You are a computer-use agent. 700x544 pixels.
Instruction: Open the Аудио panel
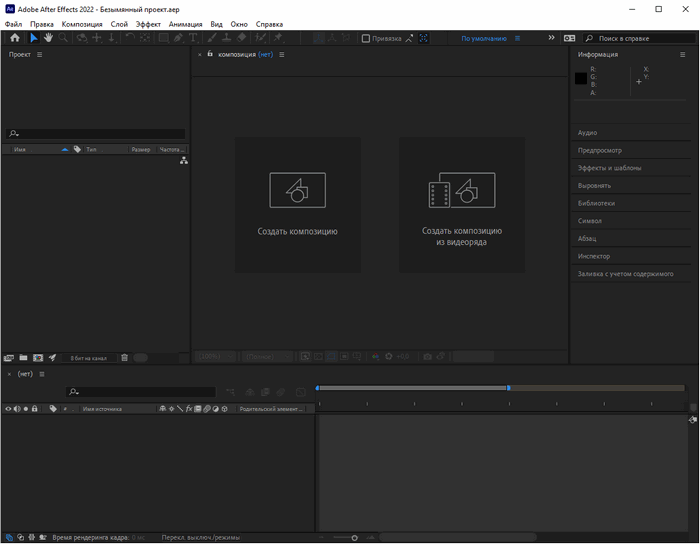tap(588, 132)
